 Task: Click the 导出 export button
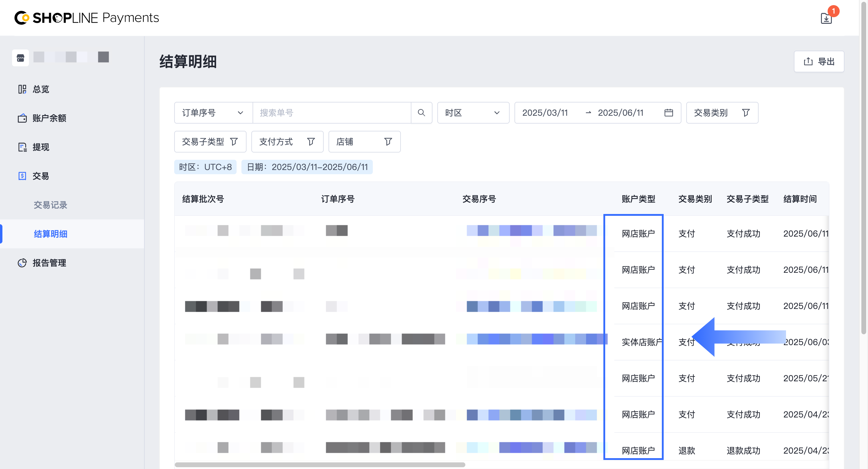point(819,62)
